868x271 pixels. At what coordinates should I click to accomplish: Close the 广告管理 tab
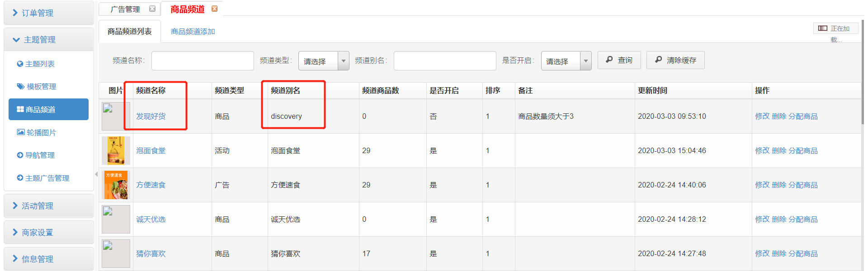coord(152,9)
